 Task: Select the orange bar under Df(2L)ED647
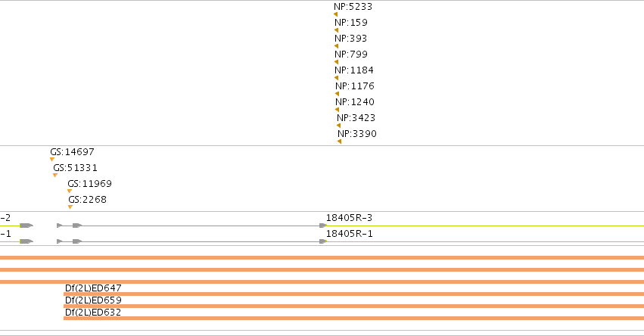click(353, 294)
